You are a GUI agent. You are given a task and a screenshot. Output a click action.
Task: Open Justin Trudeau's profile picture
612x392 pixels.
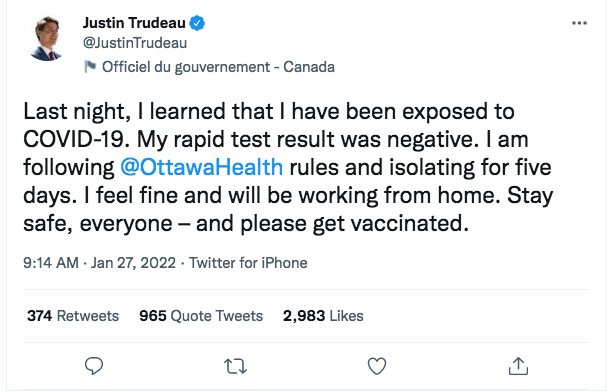[x=46, y=38]
